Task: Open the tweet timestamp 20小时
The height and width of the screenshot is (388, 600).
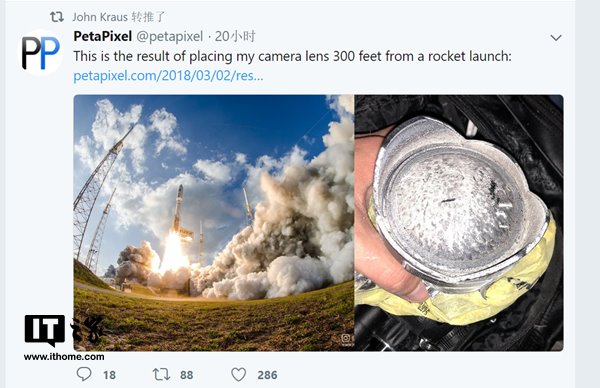Action: pos(235,36)
